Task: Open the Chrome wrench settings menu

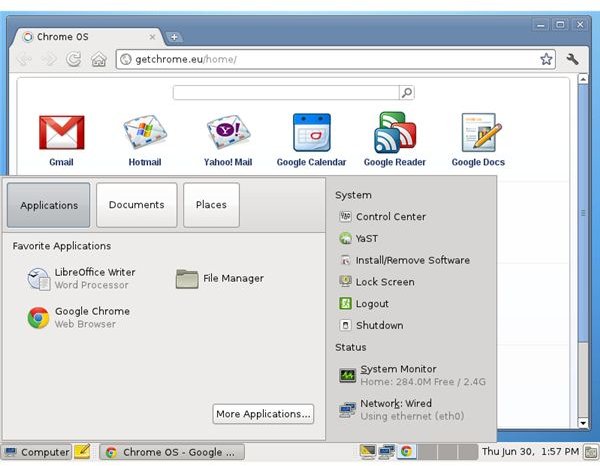Action: pyautogui.click(x=572, y=59)
